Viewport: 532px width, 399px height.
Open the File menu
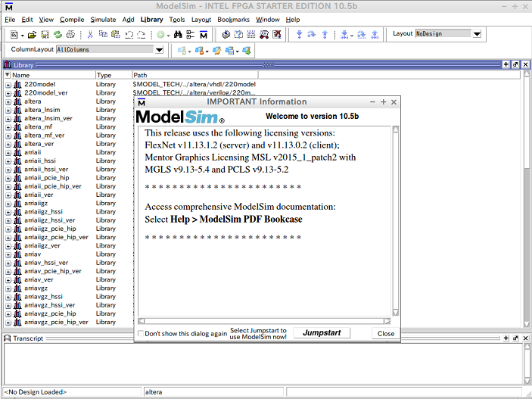tap(10, 20)
